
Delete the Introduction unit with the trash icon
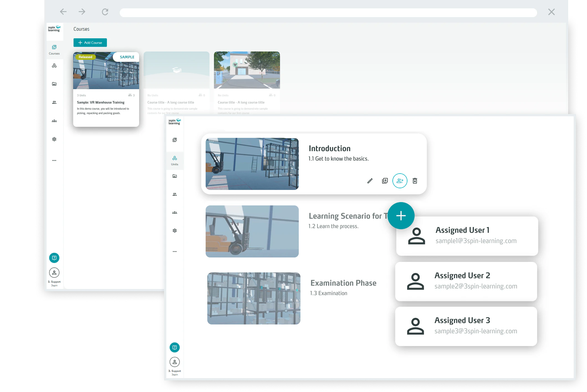point(415,181)
